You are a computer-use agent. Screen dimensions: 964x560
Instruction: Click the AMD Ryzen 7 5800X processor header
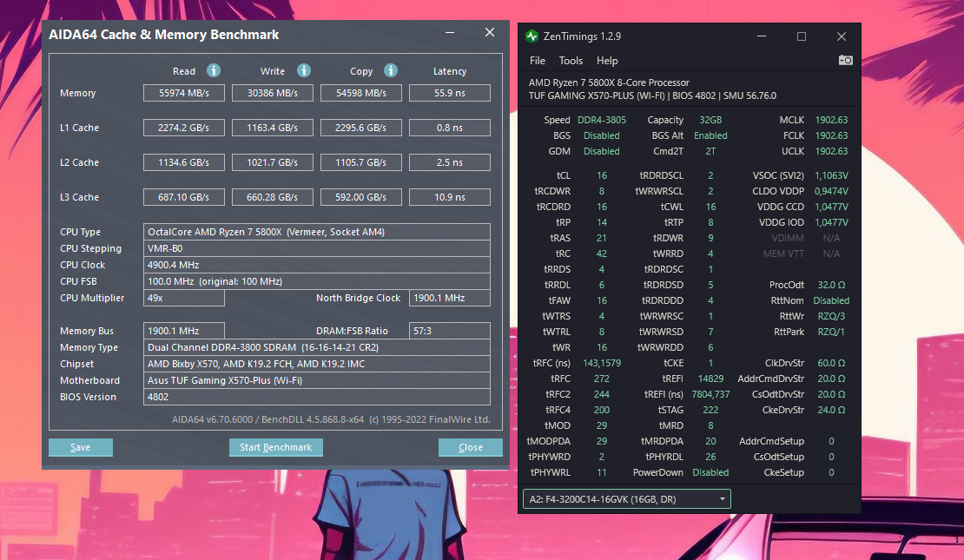pyautogui.click(x=609, y=82)
